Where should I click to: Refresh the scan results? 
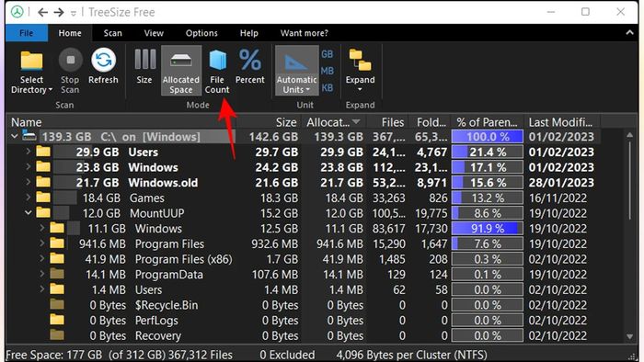[103, 66]
